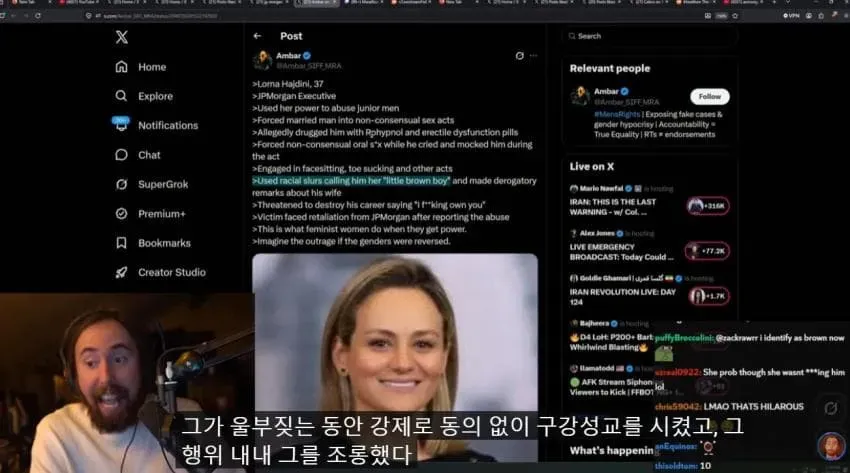Click the Notifications bell icon with badge

pyautogui.click(x=121, y=124)
